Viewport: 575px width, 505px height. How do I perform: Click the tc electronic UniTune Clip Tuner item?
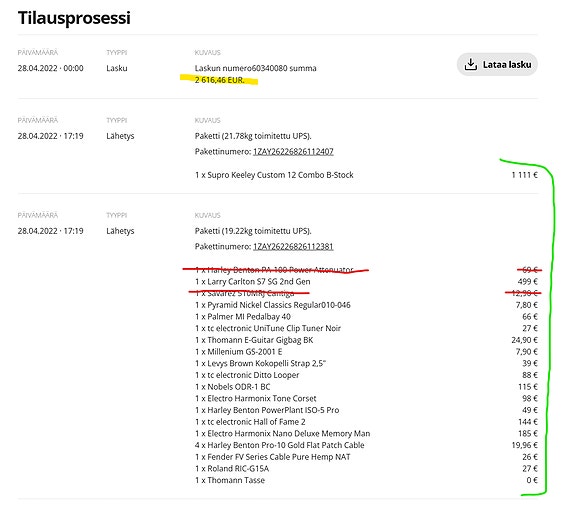(x=268, y=328)
